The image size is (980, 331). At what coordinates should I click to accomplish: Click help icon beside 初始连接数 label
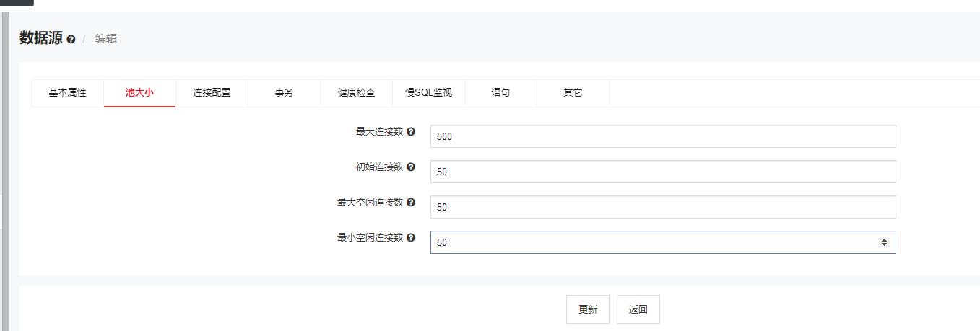[411, 167]
